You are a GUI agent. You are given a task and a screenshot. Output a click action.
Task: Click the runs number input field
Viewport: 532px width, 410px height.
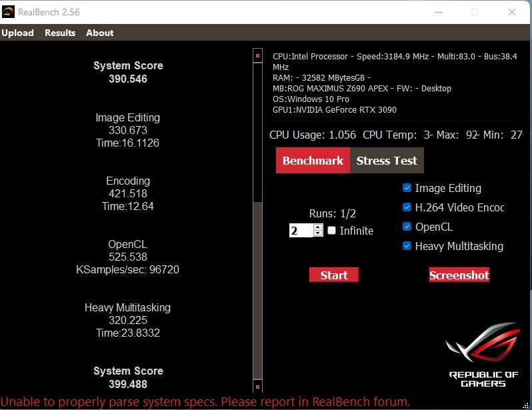pyautogui.click(x=301, y=231)
